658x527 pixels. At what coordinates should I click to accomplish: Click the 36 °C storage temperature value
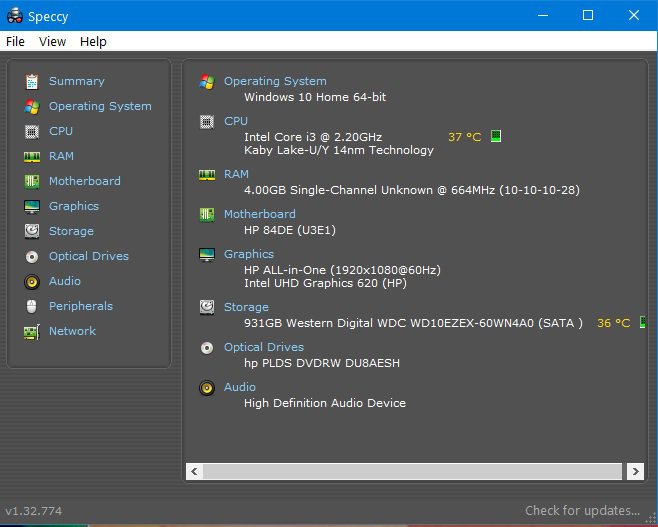tap(614, 323)
